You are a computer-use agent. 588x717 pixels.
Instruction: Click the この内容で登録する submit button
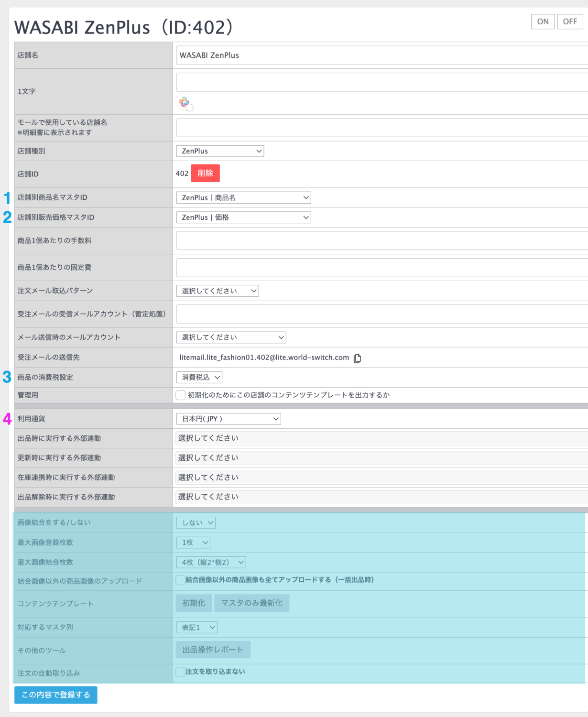[x=56, y=695]
